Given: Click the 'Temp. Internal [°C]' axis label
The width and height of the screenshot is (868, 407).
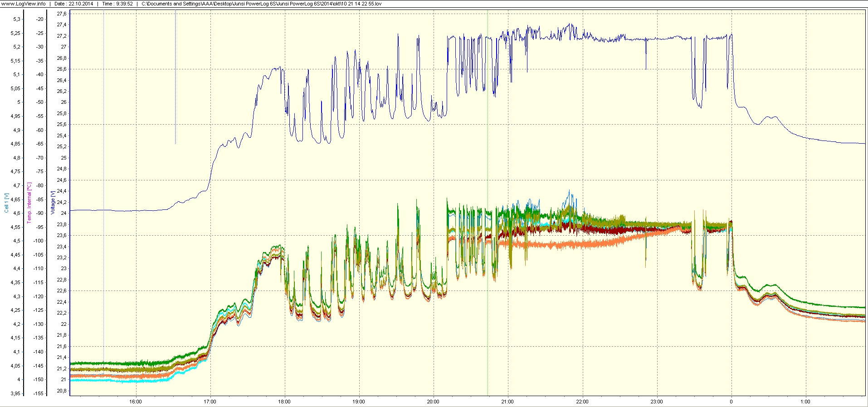Looking at the screenshot, I should [29, 203].
